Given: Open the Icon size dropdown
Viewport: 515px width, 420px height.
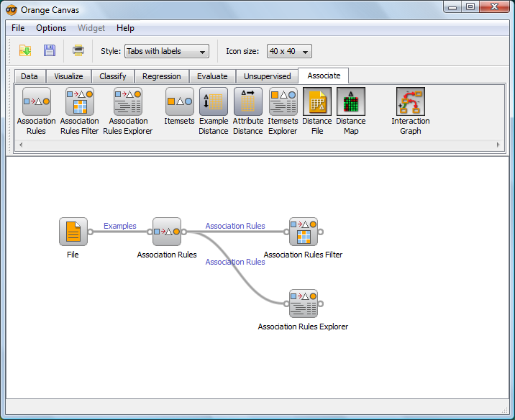Looking at the screenshot, I should [289, 51].
